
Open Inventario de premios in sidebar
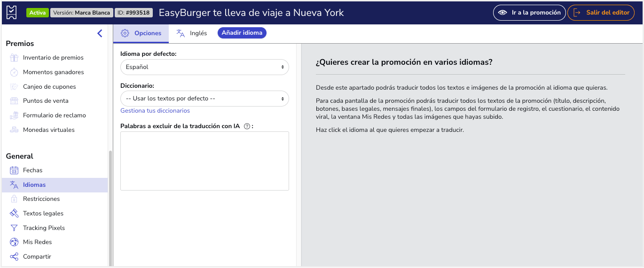pos(55,58)
